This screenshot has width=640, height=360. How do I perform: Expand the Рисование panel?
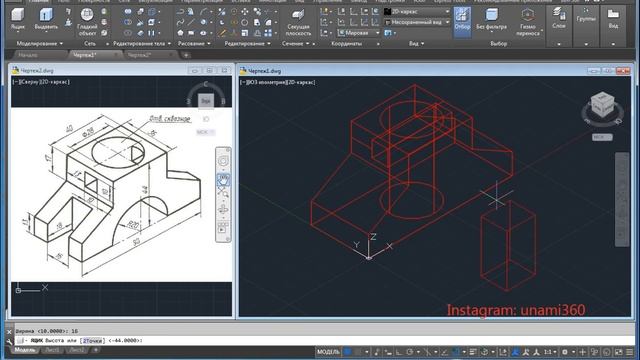click(x=194, y=43)
